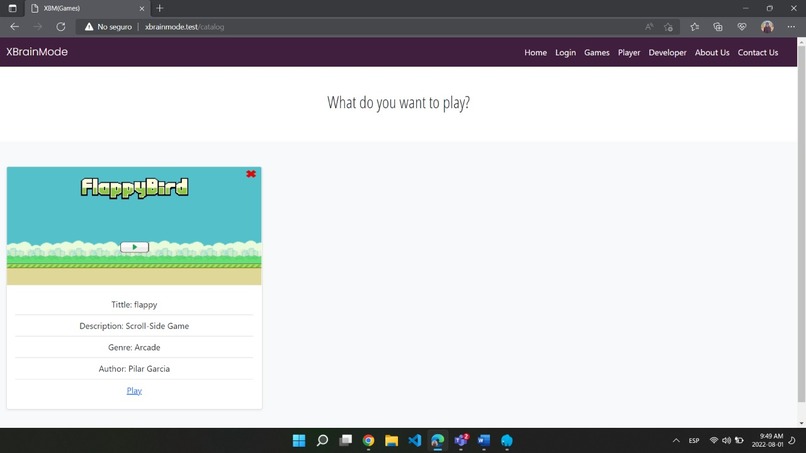Open the Contact Us page

758,52
